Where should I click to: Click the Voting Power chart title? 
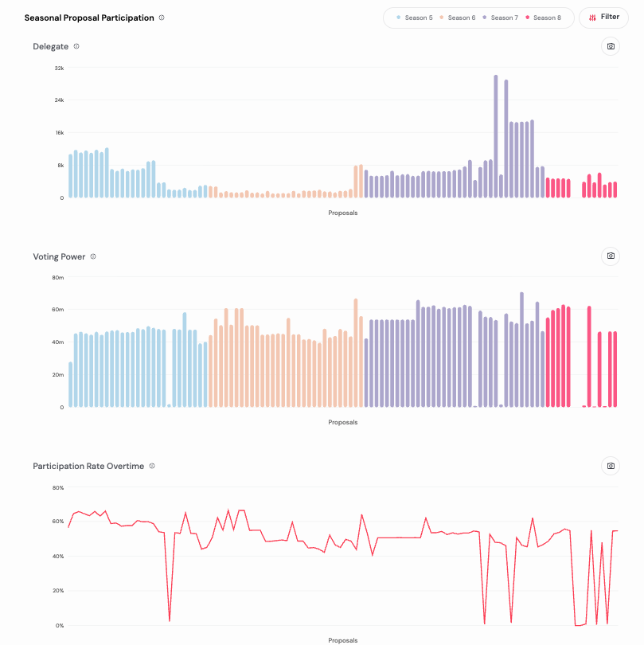[x=59, y=256]
